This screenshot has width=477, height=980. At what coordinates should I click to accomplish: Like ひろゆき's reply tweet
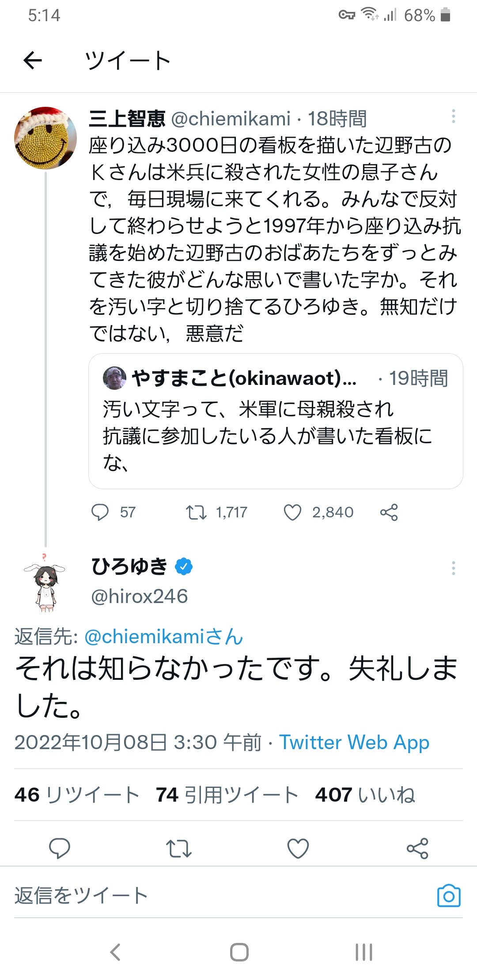click(x=298, y=848)
